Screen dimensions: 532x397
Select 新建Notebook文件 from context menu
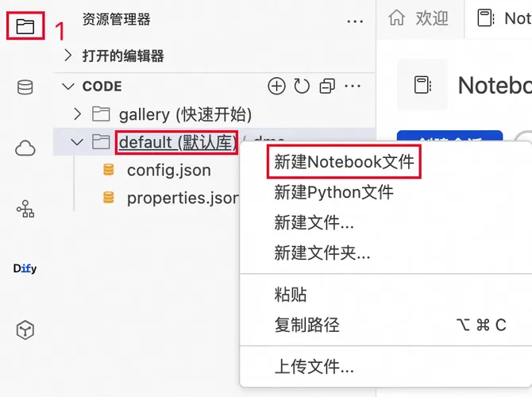pos(344,162)
